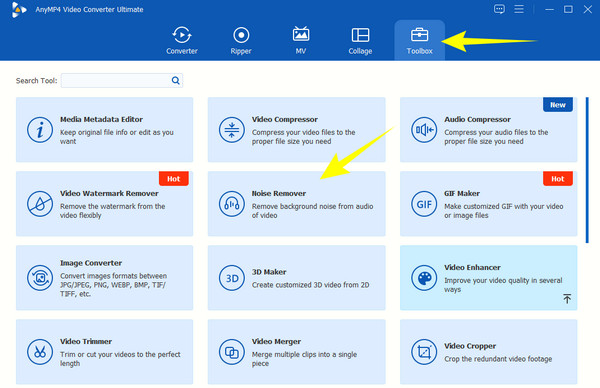Image resolution: width=600 pixels, height=388 pixels.
Task: Click the GIF Maker title
Action: coord(462,193)
